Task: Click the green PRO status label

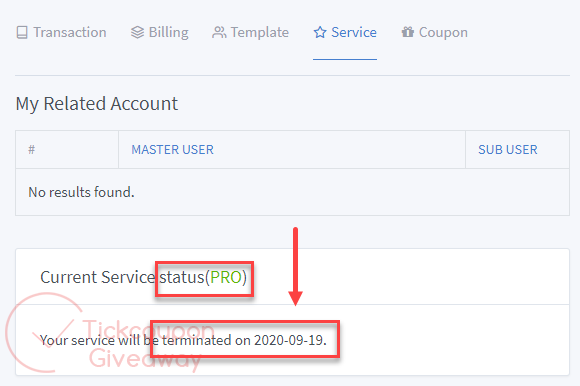Action: [226, 277]
